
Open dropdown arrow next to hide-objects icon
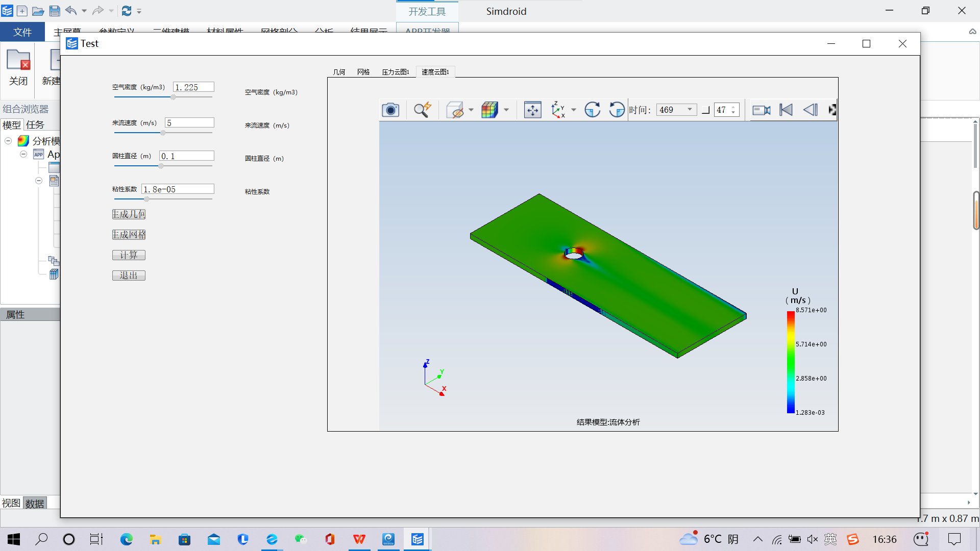471,110
